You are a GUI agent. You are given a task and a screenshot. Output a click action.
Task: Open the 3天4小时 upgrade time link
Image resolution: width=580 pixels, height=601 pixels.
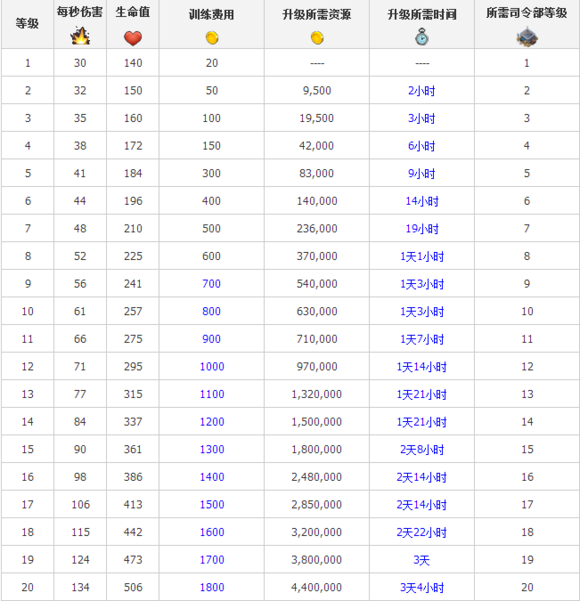[422, 588]
